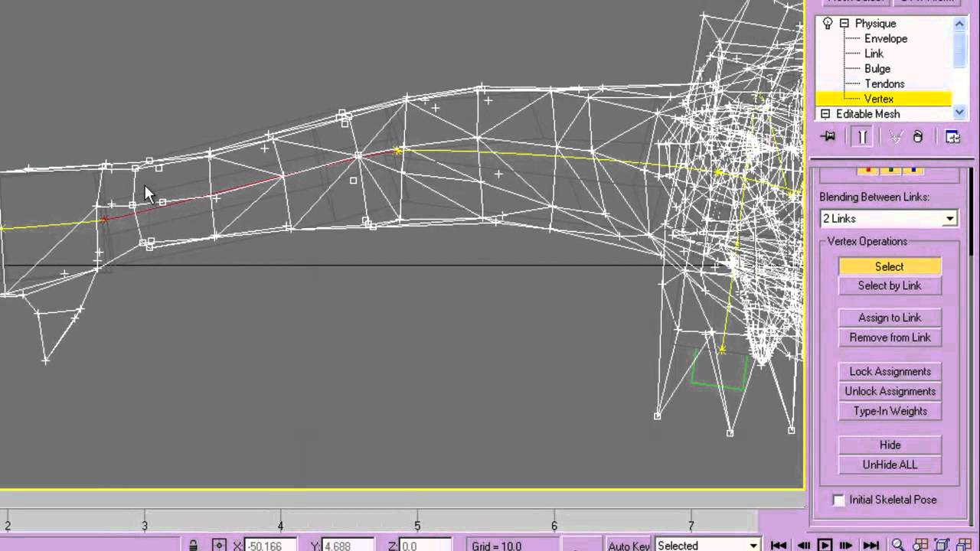The height and width of the screenshot is (551, 980).
Task: Click the Assign to Link button
Action: coord(890,318)
